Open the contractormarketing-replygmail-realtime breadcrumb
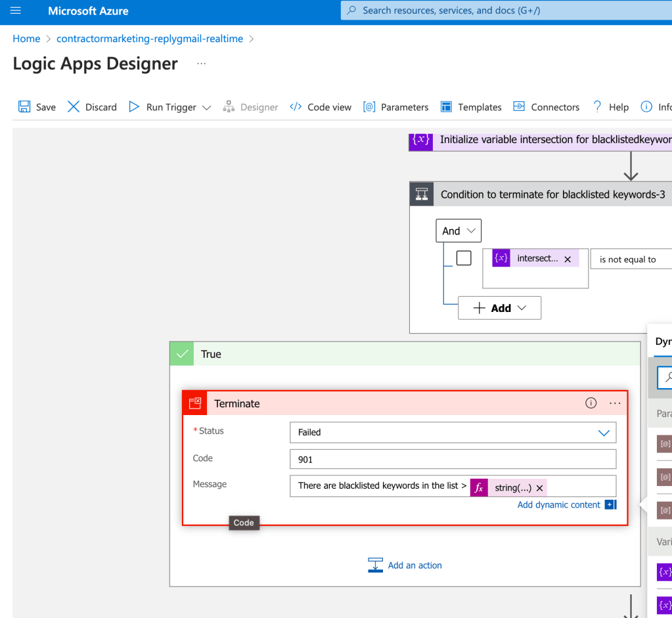 pyautogui.click(x=150, y=39)
